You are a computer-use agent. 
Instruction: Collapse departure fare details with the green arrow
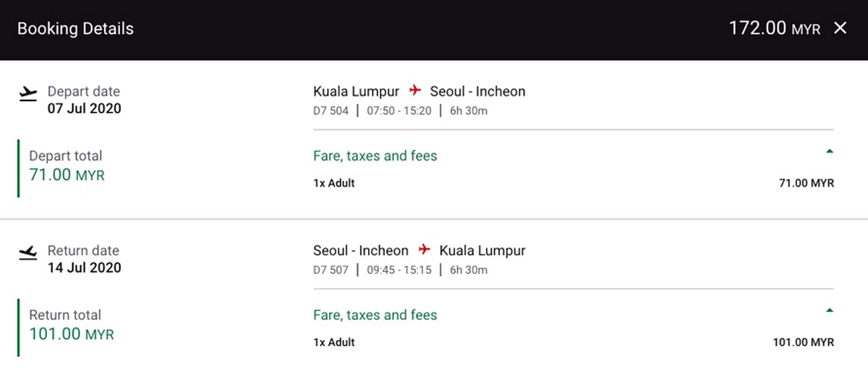pyautogui.click(x=829, y=151)
